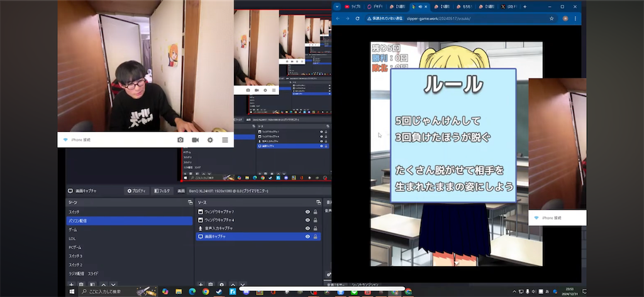
Task: Open the Chrome tab search dropdown
Action: point(337,6)
